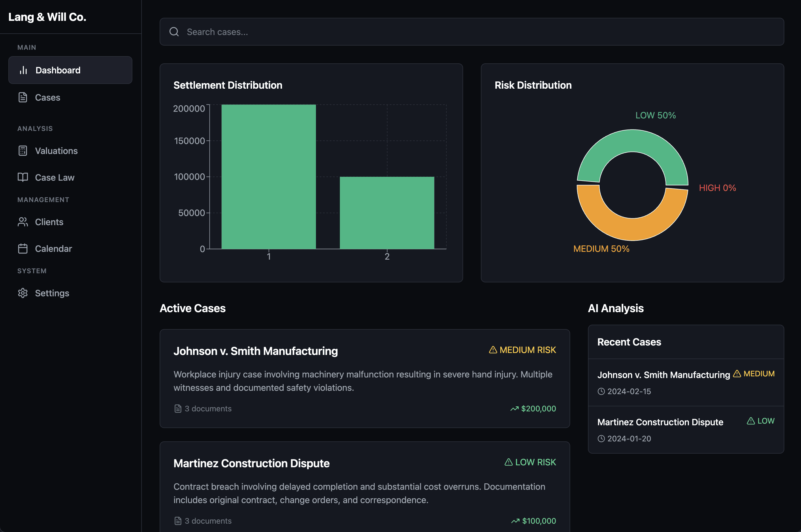The width and height of the screenshot is (801, 532).
Task: Click the Clients people icon
Action: 23,222
